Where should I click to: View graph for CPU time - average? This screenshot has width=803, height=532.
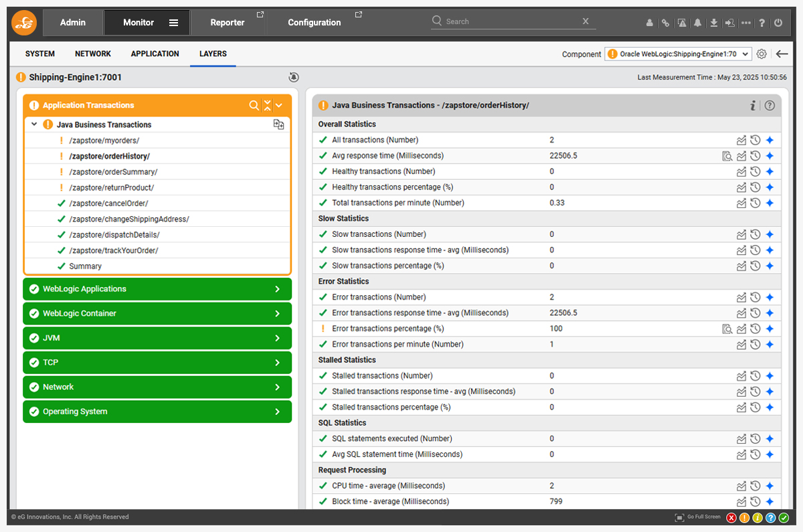coord(741,486)
